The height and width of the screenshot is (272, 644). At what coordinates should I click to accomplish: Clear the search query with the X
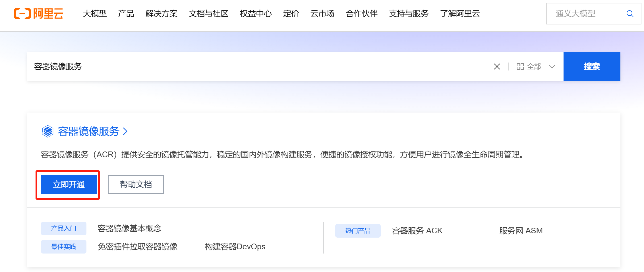click(497, 67)
